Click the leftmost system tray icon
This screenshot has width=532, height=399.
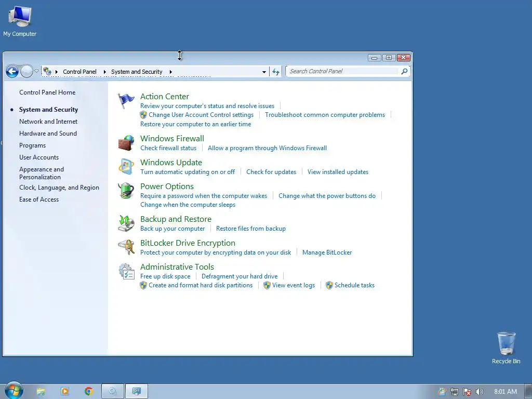[442, 392]
